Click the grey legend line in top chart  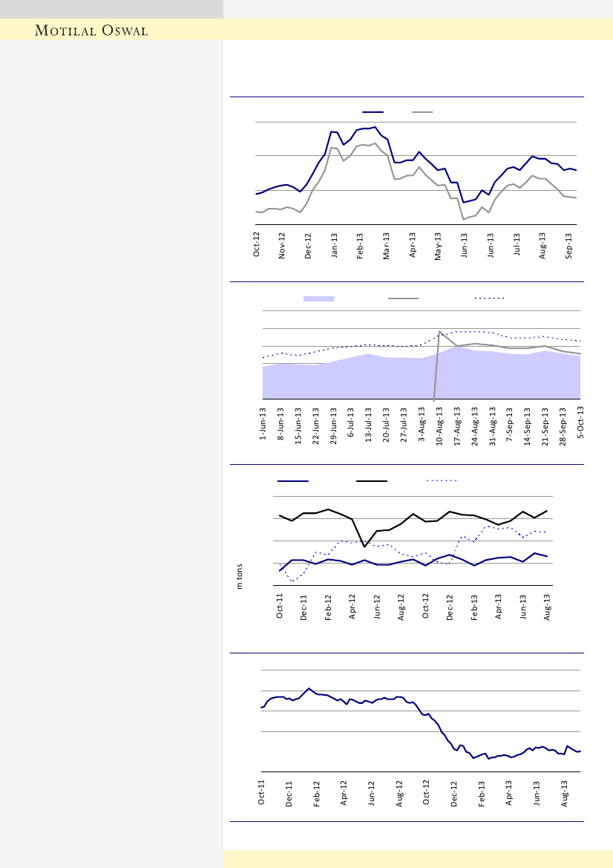[423, 111]
